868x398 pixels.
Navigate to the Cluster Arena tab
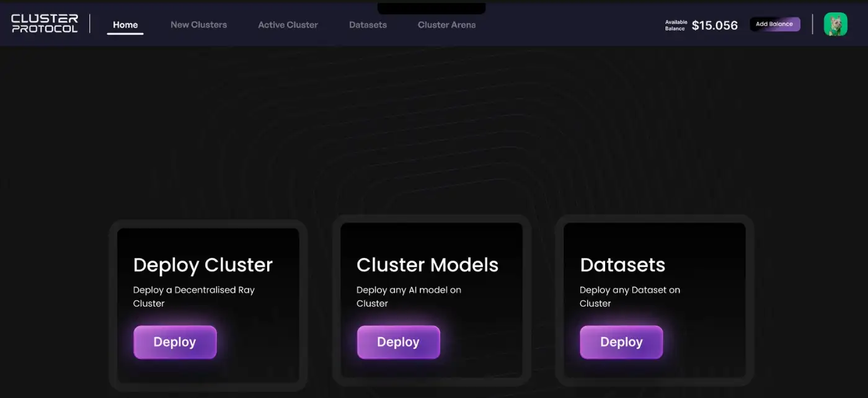tap(446, 25)
